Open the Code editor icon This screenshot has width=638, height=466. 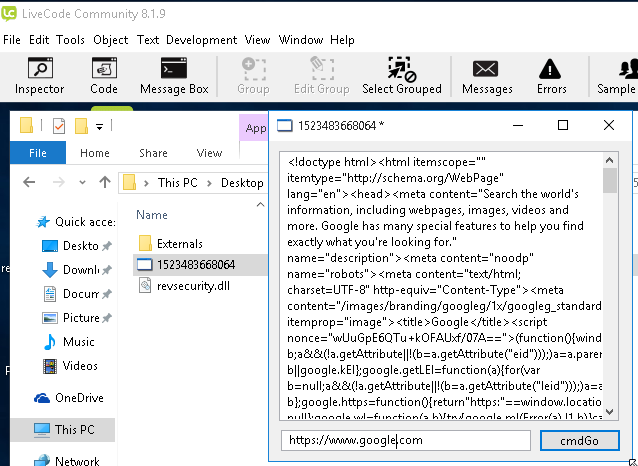tap(104, 77)
